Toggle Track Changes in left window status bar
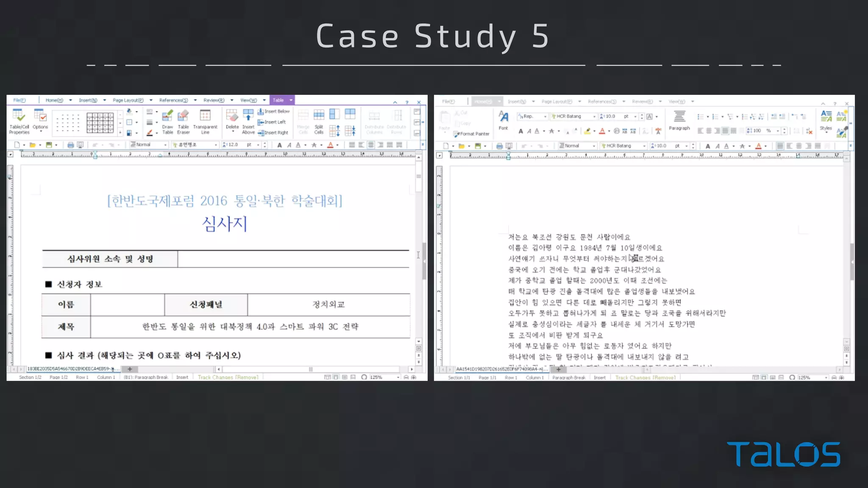 tap(228, 377)
